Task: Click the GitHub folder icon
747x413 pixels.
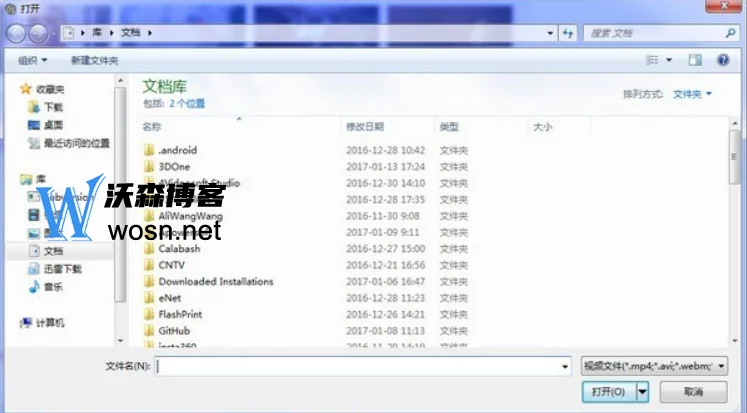Action: tap(149, 331)
